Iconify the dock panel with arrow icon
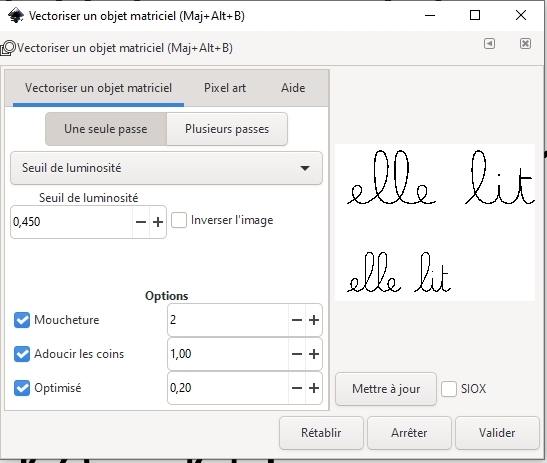Screen dimensions: 547x463 click(489, 44)
